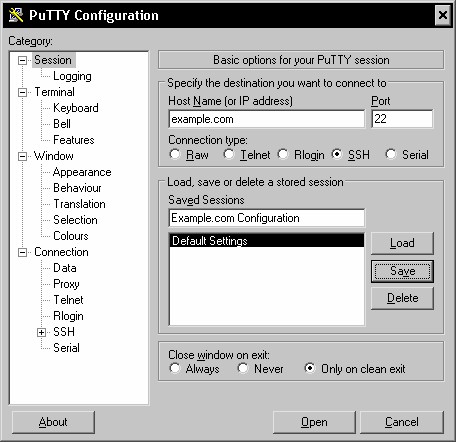456x442 pixels.
Task: Select Rlogin connection type
Action: click(x=283, y=154)
